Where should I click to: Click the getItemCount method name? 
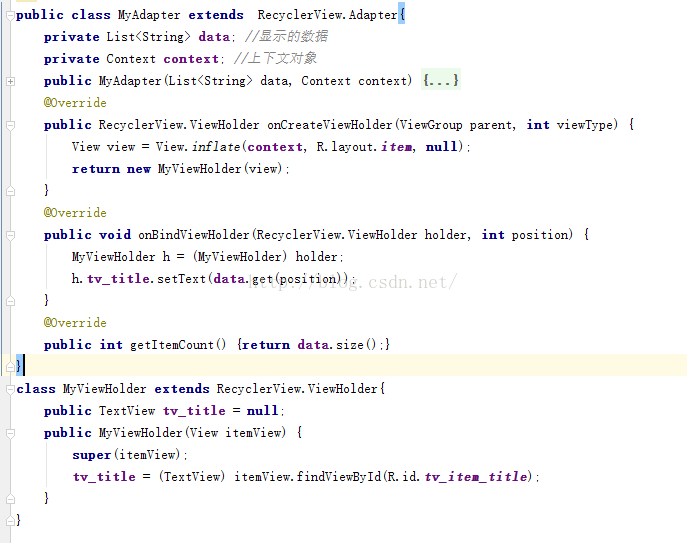click(x=172, y=345)
